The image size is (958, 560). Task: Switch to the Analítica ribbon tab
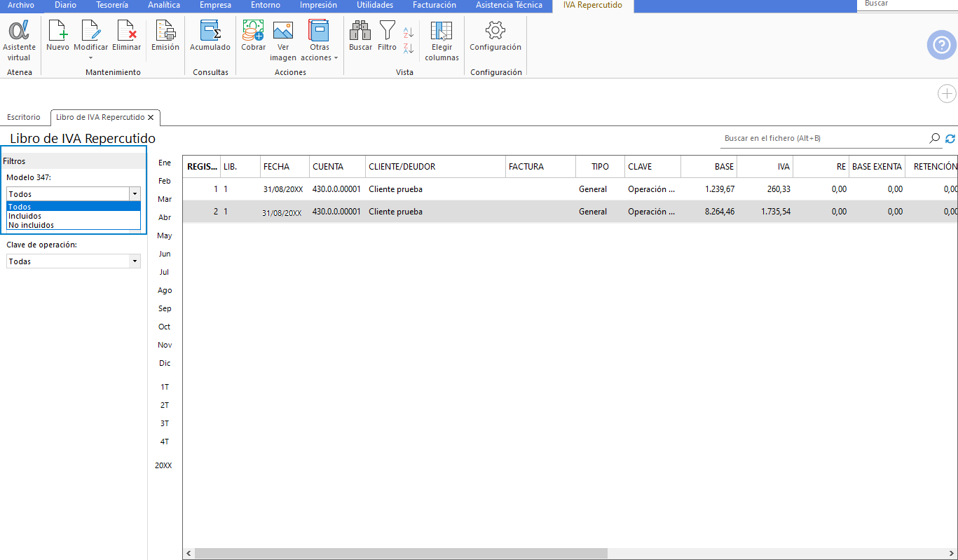point(164,5)
